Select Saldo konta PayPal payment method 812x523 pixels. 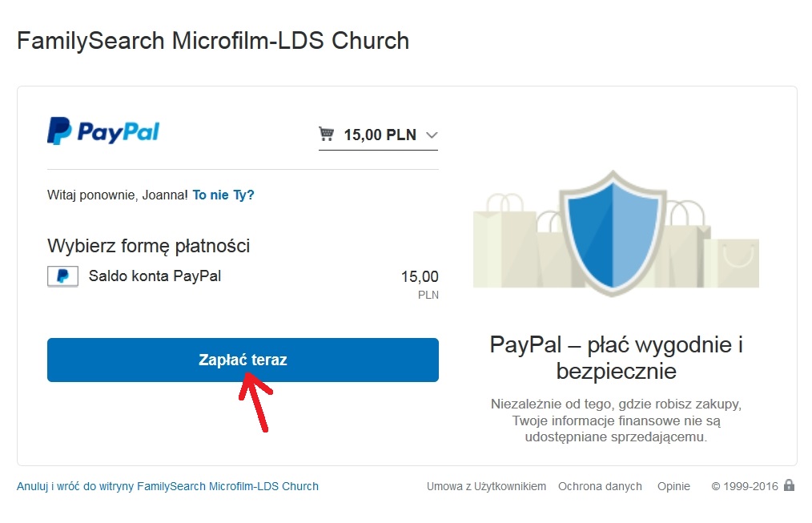[x=155, y=276]
